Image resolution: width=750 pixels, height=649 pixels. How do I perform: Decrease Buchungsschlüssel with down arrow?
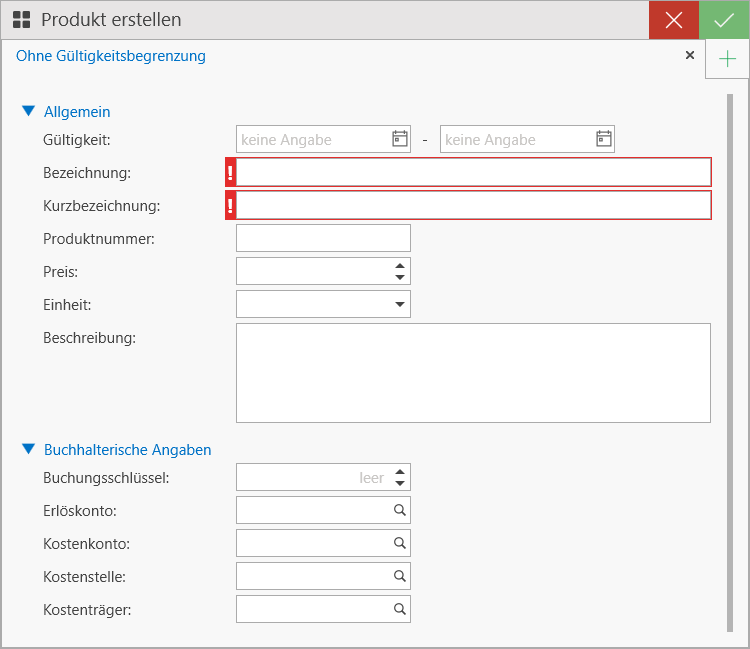point(400,483)
